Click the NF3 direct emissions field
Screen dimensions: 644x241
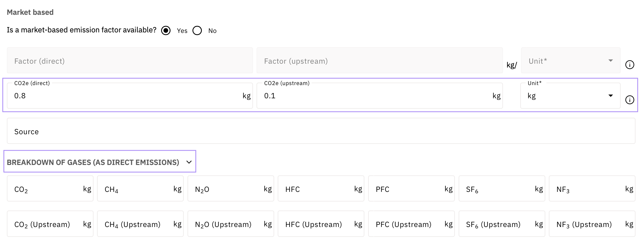[589, 189]
